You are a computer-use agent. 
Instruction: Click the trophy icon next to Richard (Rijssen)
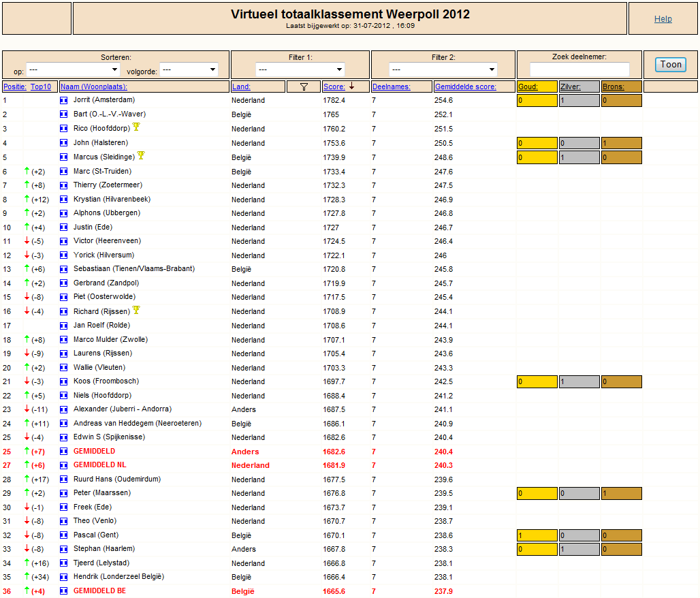pos(136,310)
